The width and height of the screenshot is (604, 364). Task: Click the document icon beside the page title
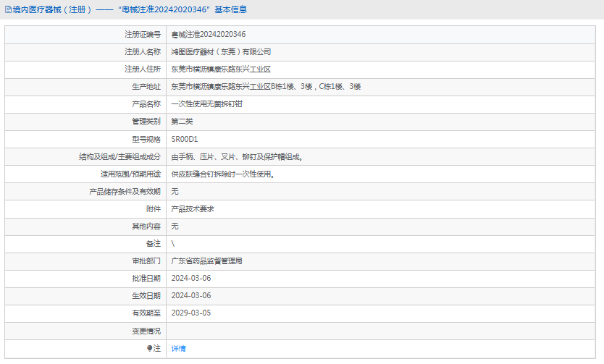pyautogui.click(x=8, y=9)
